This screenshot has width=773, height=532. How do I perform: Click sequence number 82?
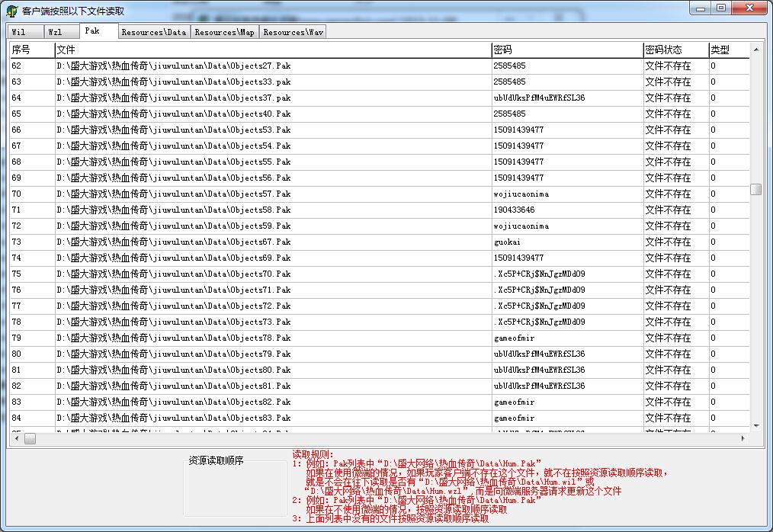pyautogui.click(x=16, y=386)
